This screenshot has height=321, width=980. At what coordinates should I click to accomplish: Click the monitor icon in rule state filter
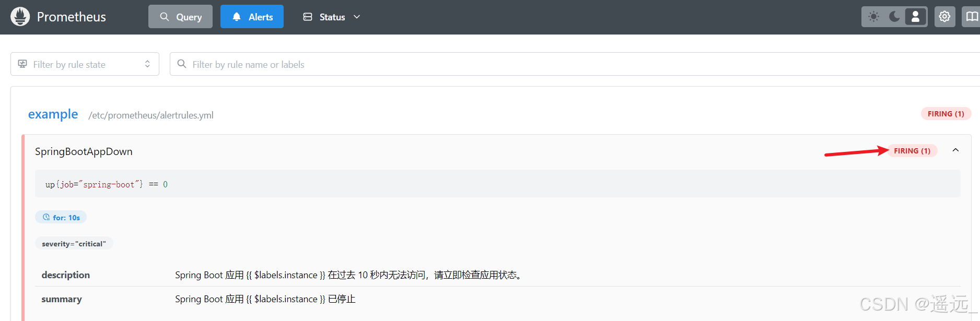(x=22, y=64)
